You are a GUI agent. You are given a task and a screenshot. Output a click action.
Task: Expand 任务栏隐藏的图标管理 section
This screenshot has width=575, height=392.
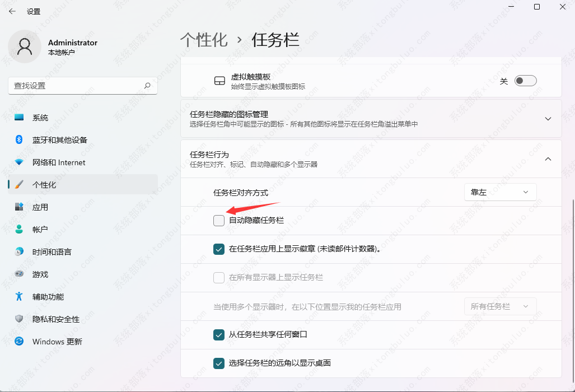[548, 119]
